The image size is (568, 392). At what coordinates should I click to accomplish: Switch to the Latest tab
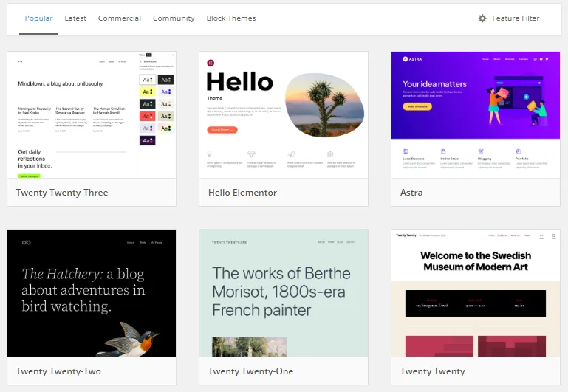(x=75, y=18)
